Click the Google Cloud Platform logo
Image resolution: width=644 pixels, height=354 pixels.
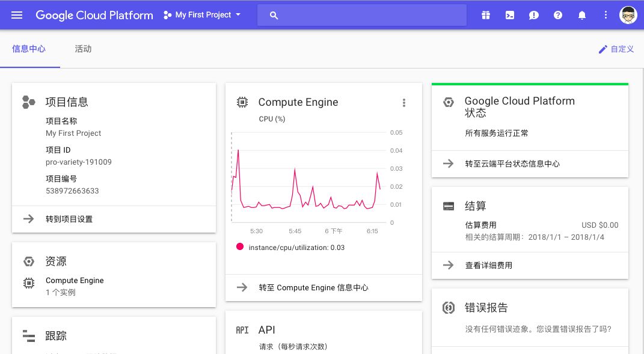[x=94, y=15]
